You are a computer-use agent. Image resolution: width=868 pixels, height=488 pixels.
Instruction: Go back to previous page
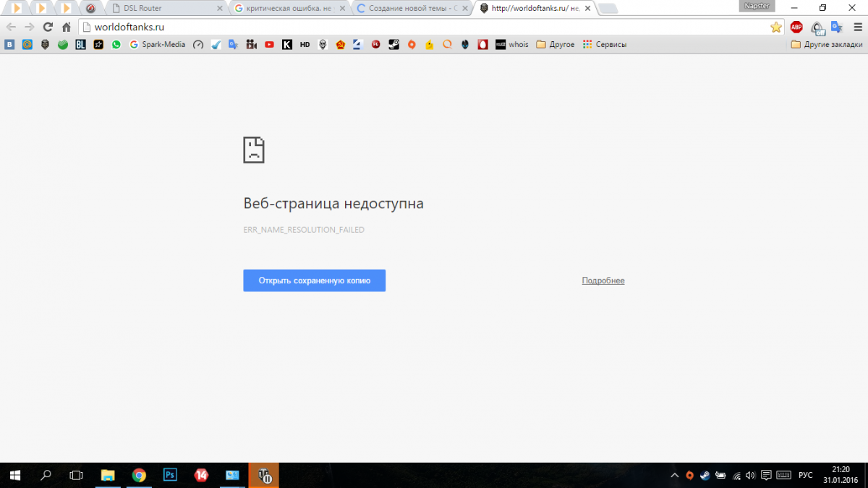[x=11, y=27]
